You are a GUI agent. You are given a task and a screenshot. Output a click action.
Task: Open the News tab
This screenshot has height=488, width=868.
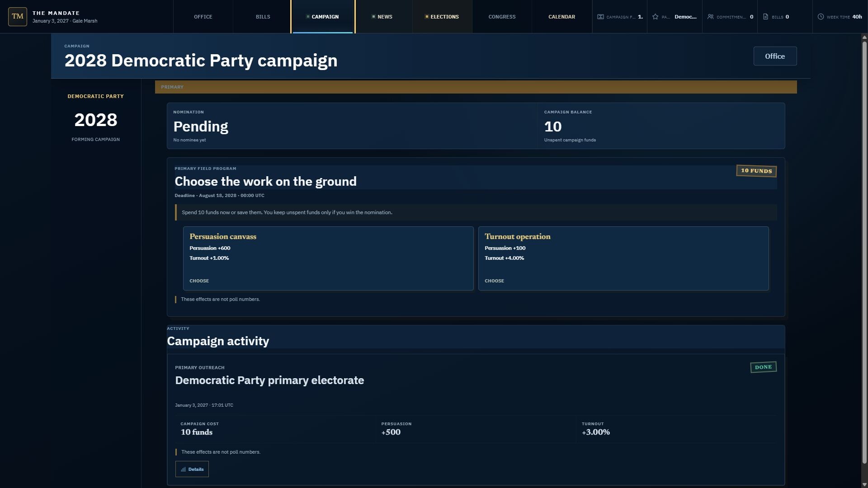point(382,17)
